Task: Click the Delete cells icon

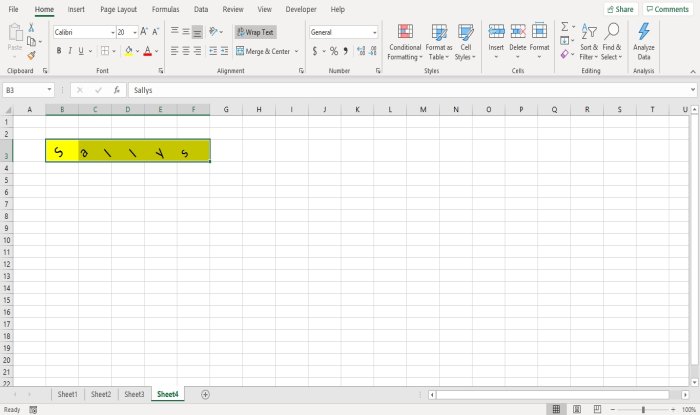Action: [518, 31]
